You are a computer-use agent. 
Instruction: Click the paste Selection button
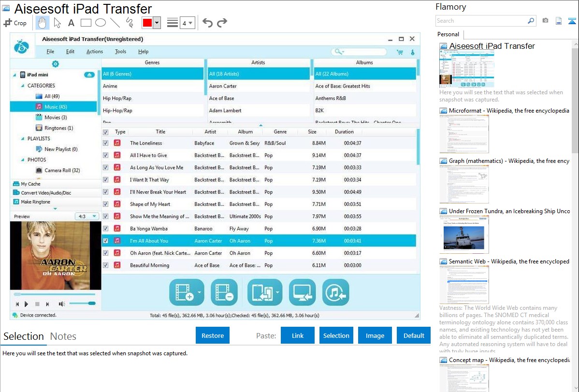click(336, 335)
